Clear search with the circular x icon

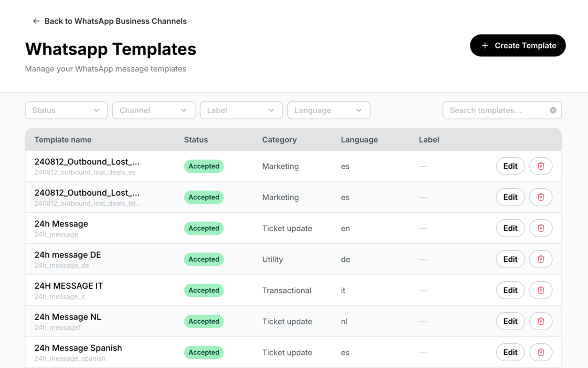[x=553, y=110]
